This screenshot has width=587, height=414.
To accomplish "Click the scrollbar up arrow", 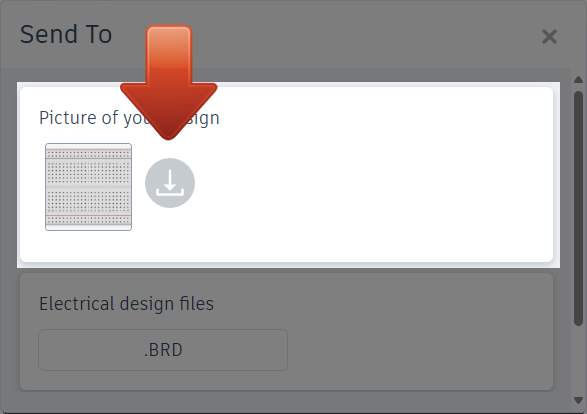I will (578, 79).
